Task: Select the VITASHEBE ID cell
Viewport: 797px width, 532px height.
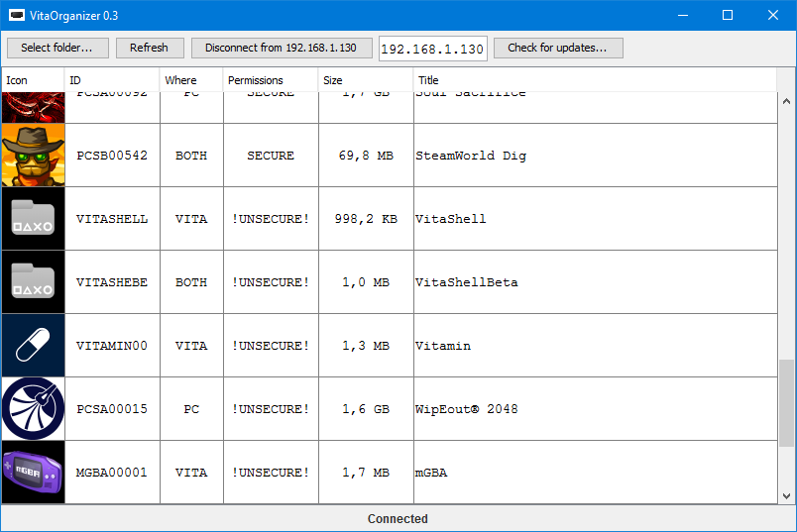Action: tap(112, 282)
